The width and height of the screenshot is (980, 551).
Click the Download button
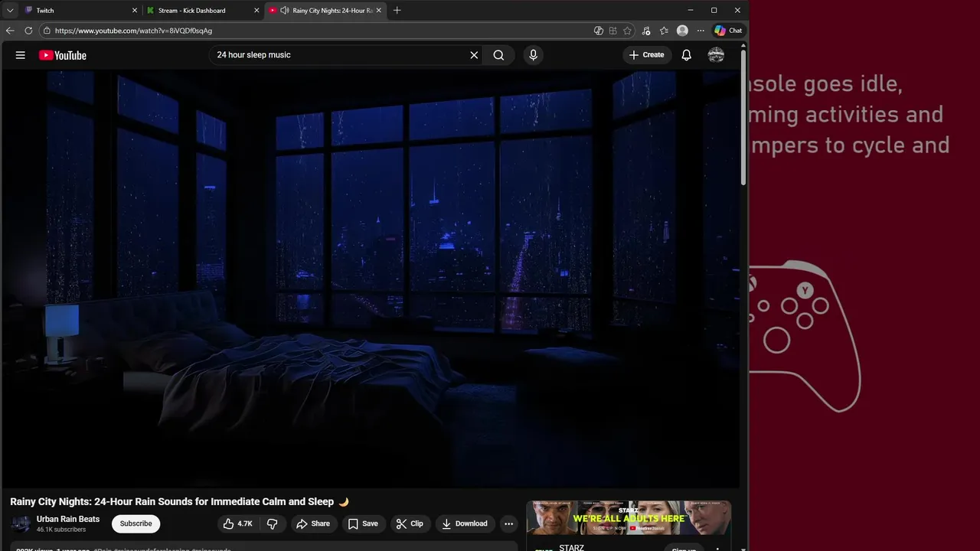click(x=465, y=523)
